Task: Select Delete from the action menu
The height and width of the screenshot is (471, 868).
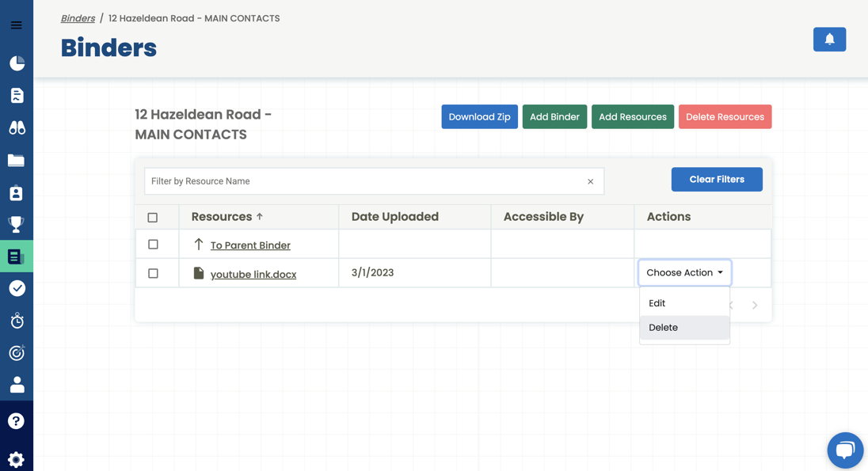Action: (x=664, y=328)
